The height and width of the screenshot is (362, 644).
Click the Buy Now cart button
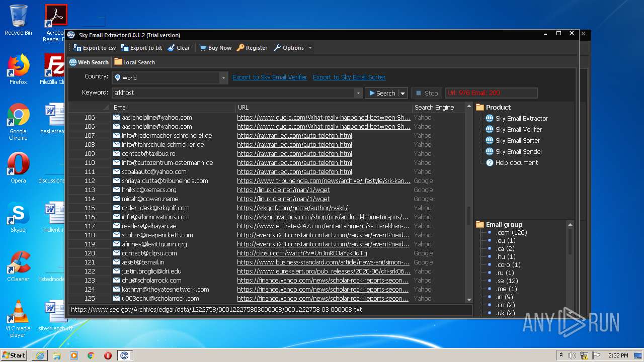pos(215,48)
